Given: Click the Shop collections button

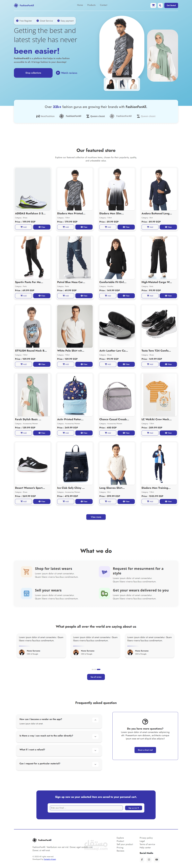Looking at the screenshot, I should pyautogui.click(x=33, y=73).
